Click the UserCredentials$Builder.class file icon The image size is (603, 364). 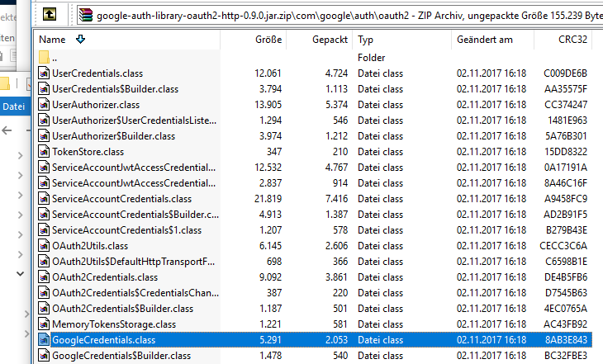[44, 89]
